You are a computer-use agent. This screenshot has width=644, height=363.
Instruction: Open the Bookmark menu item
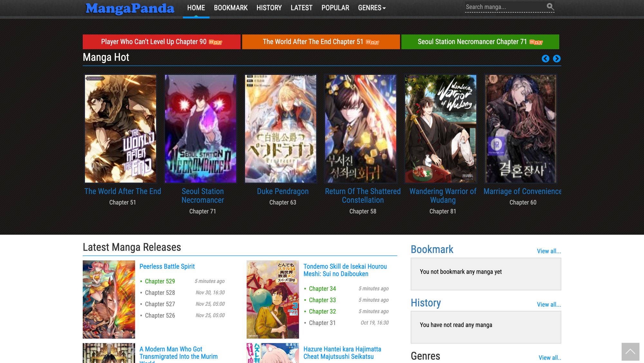pos(231,8)
